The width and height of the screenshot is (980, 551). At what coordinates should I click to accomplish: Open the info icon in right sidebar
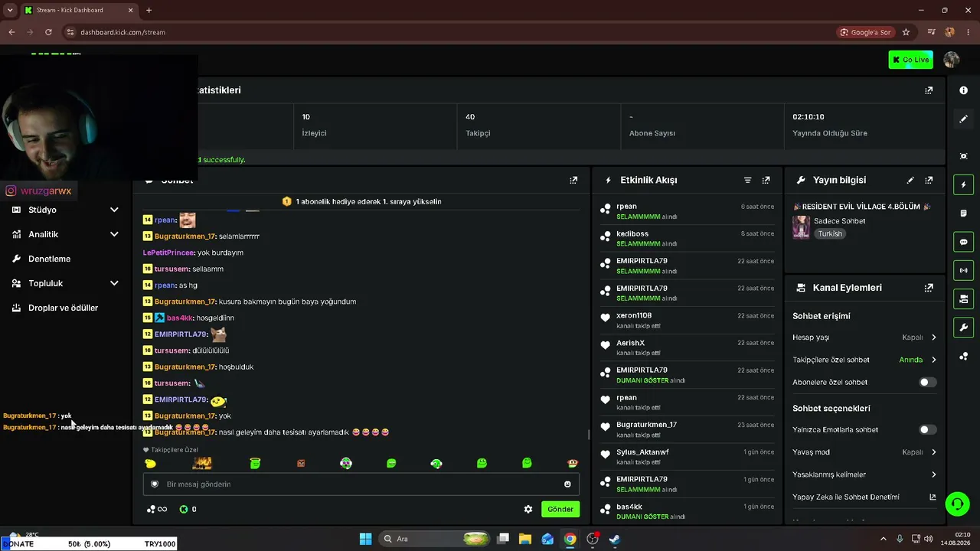pyautogui.click(x=963, y=90)
